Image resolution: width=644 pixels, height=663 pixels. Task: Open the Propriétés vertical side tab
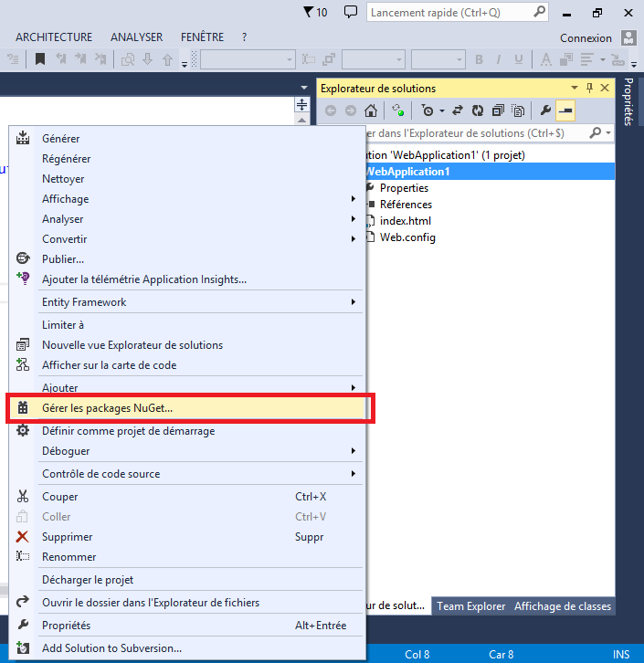(x=628, y=101)
